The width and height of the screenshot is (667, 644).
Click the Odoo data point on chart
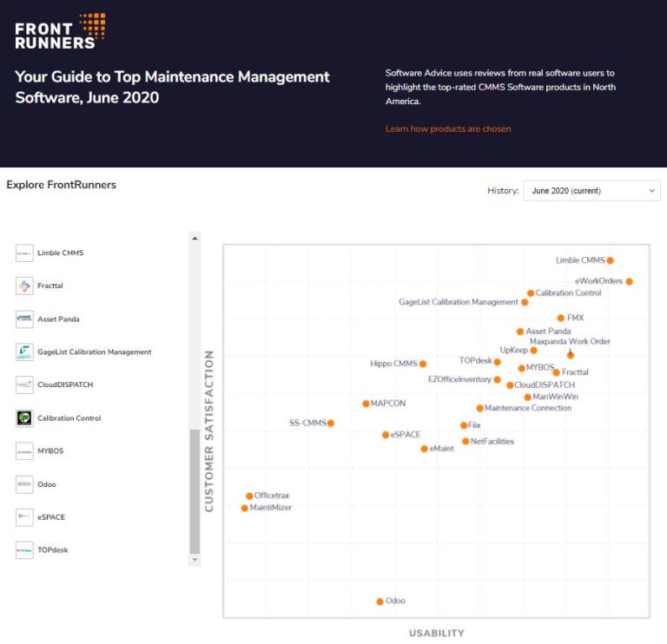pyautogui.click(x=380, y=601)
